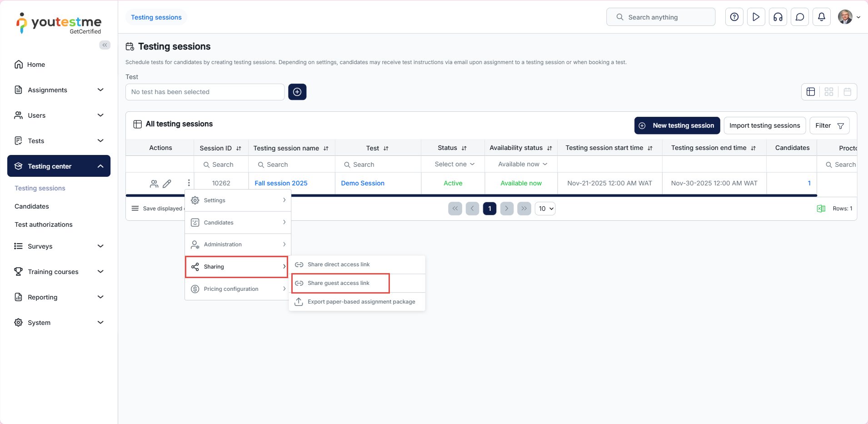Switch to grid card view
Screen dimensions: 868x424
click(828, 92)
